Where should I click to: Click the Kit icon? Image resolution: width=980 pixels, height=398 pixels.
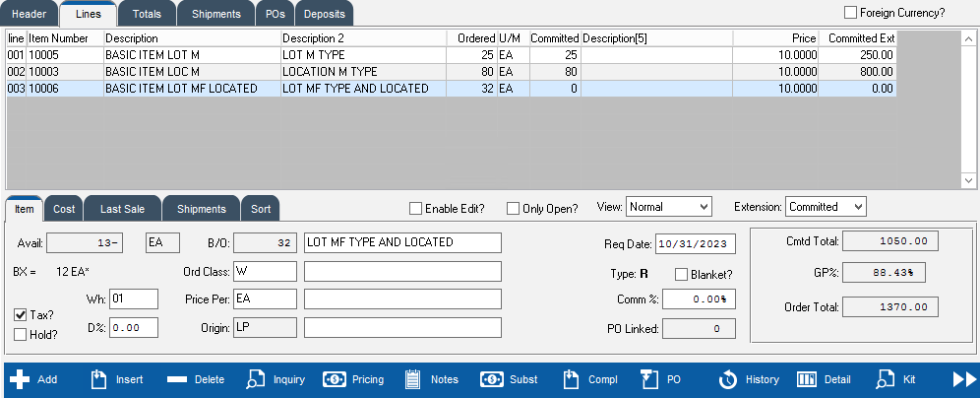[886, 379]
